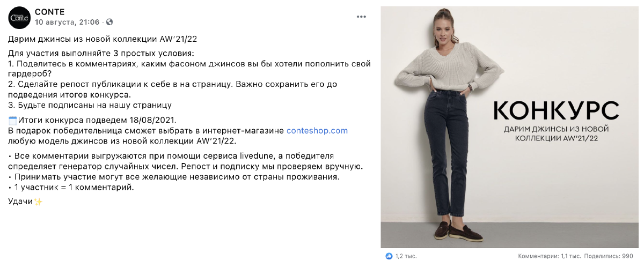Click the post timestamp 10 августа, 21:06
Viewport: 644px width, 268px height.
pos(67,22)
